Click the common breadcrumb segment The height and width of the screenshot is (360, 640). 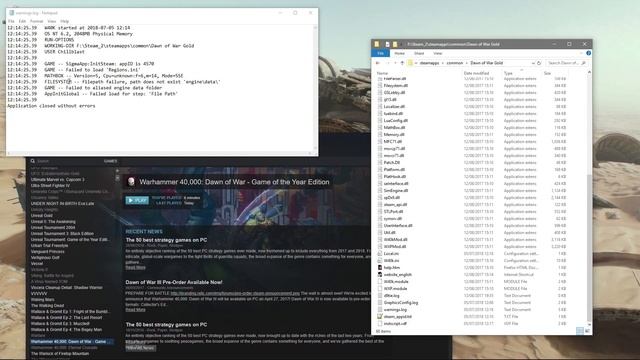tap(455, 63)
